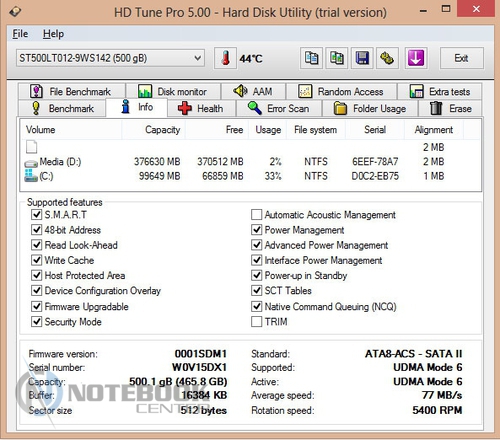Image resolution: width=500 pixels, height=440 pixels.
Task: Select the (C:) volume row
Action: click(250, 176)
